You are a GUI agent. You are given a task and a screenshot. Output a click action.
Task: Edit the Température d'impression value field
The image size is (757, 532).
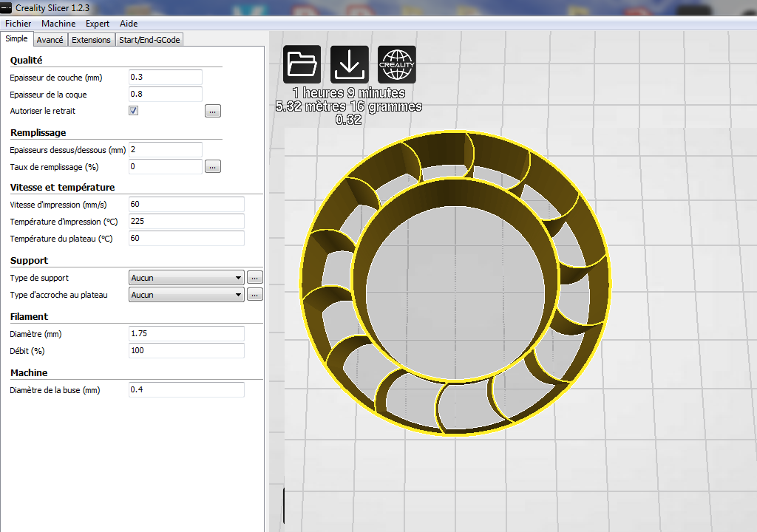point(186,221)
